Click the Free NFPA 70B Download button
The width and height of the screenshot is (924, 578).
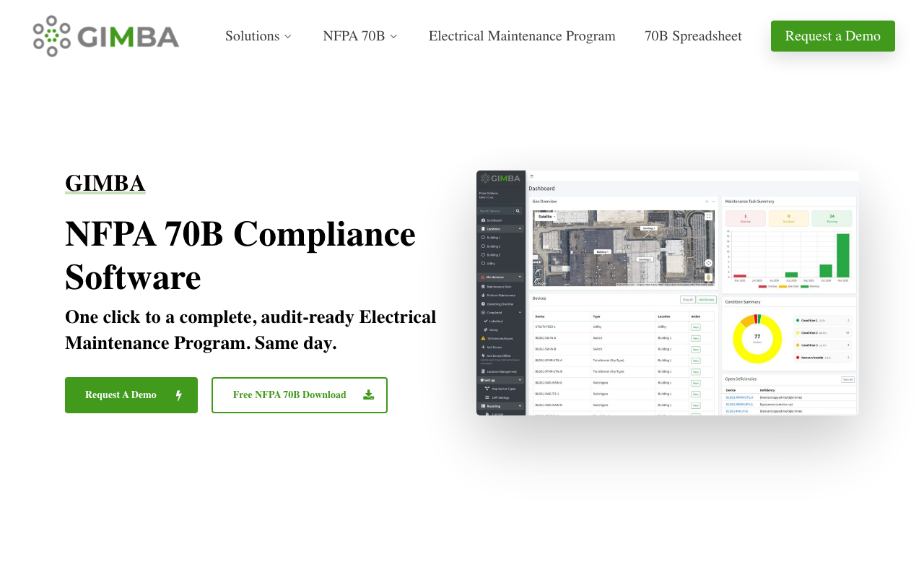[300, 395]
